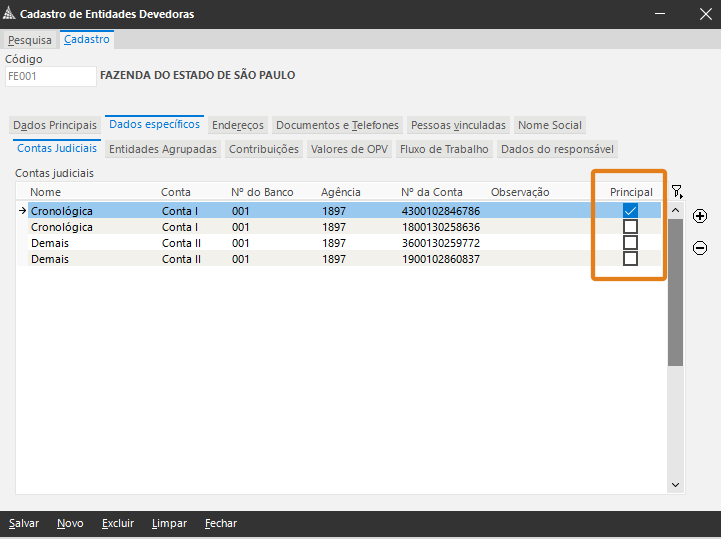Click account number 3600130259772 cell
This screenshot has height=539, width=721.
coord(441,243)
